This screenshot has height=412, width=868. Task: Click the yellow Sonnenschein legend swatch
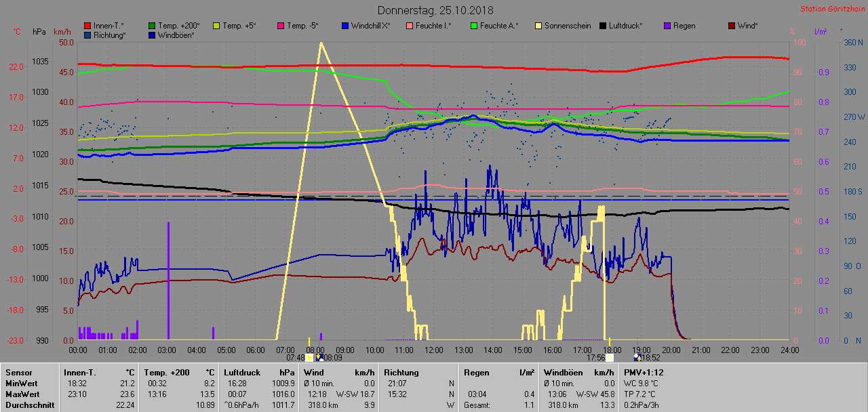click(538, 26)
